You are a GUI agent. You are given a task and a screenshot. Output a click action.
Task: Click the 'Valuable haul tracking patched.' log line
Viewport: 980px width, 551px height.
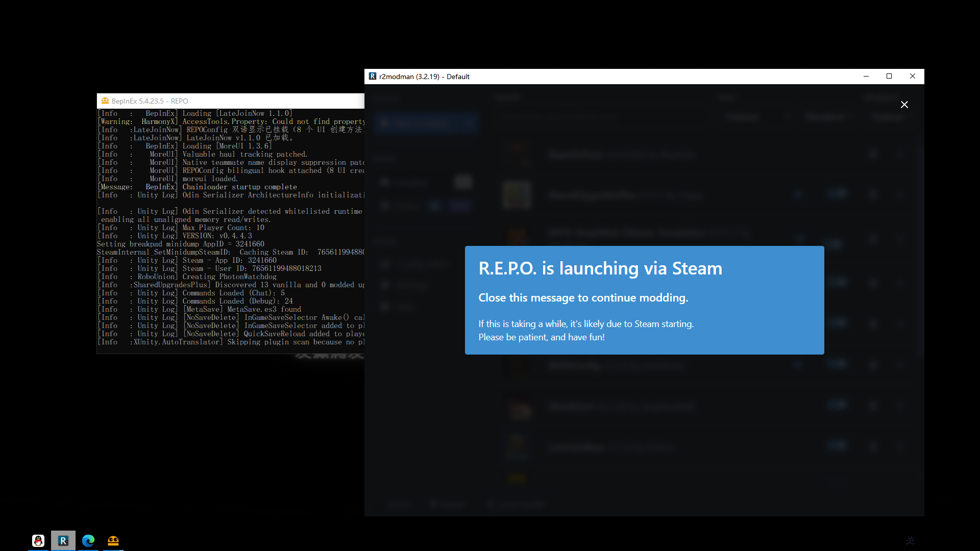click(203, 154)
